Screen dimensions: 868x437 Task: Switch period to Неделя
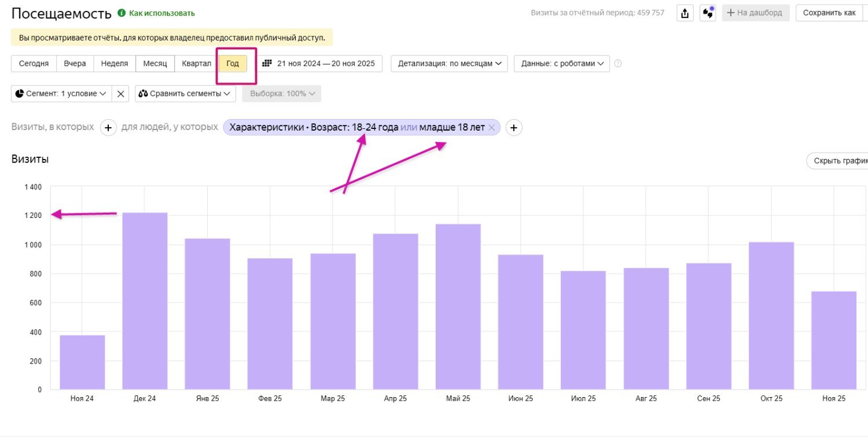pyautogui.click(x=115, y=64)
